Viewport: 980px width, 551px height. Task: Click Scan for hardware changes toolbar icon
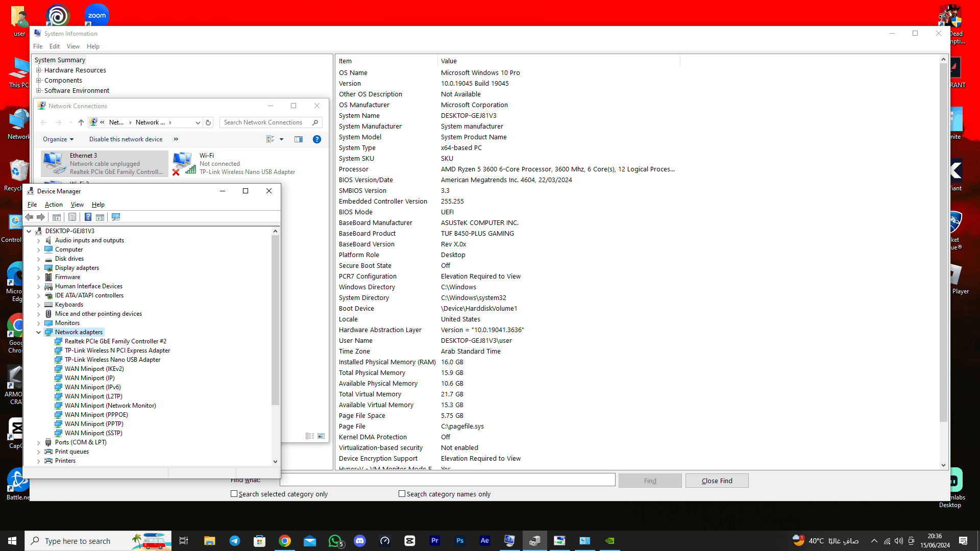(x=116, y=217)
